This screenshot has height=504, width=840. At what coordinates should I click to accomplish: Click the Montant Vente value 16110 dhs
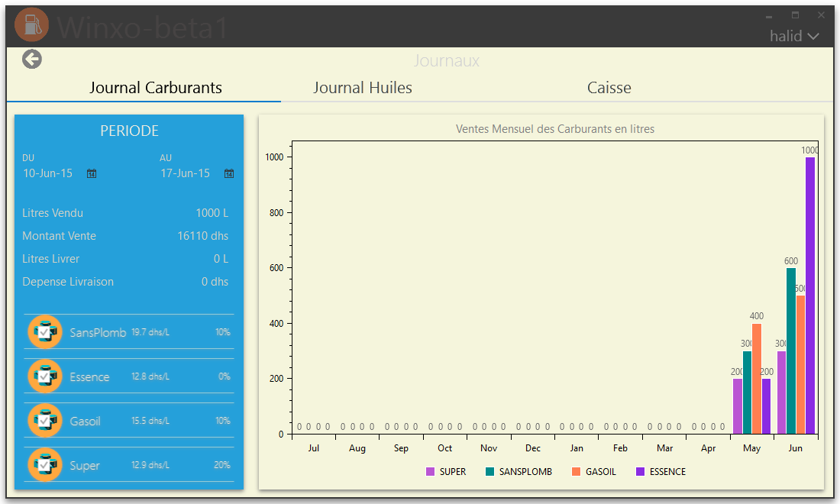[203, 236]
